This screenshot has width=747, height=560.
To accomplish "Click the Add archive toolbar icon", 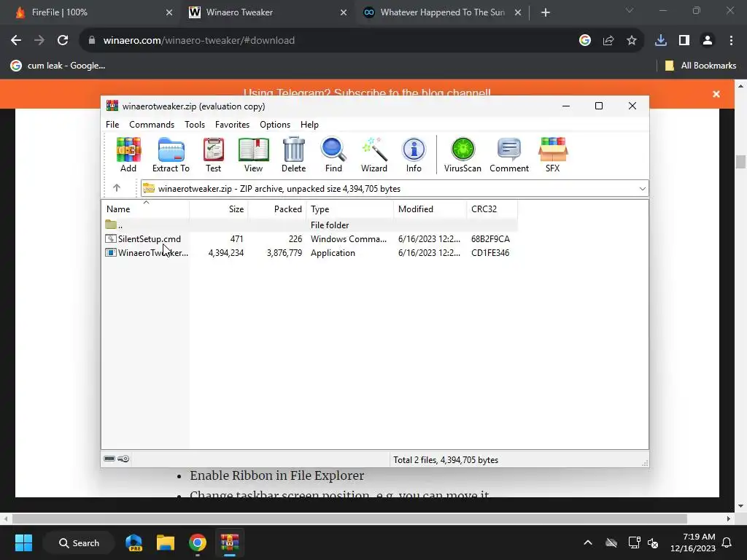I will pyautogui.click(x=128, y=155).
